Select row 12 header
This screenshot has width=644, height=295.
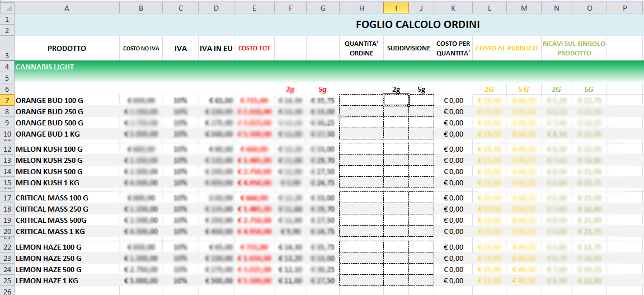pyautogui.click(x=7, y=149)
